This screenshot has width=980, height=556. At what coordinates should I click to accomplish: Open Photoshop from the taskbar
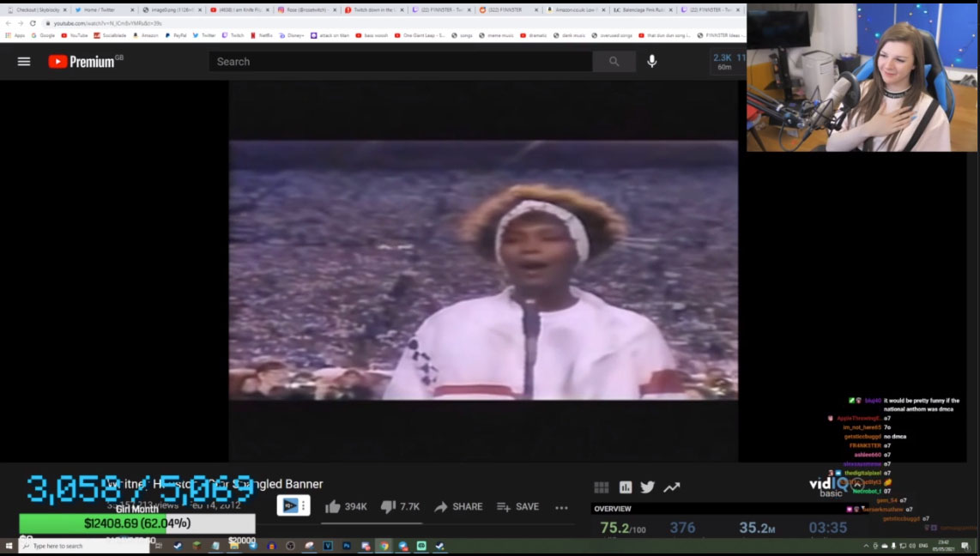coord(346,546)
